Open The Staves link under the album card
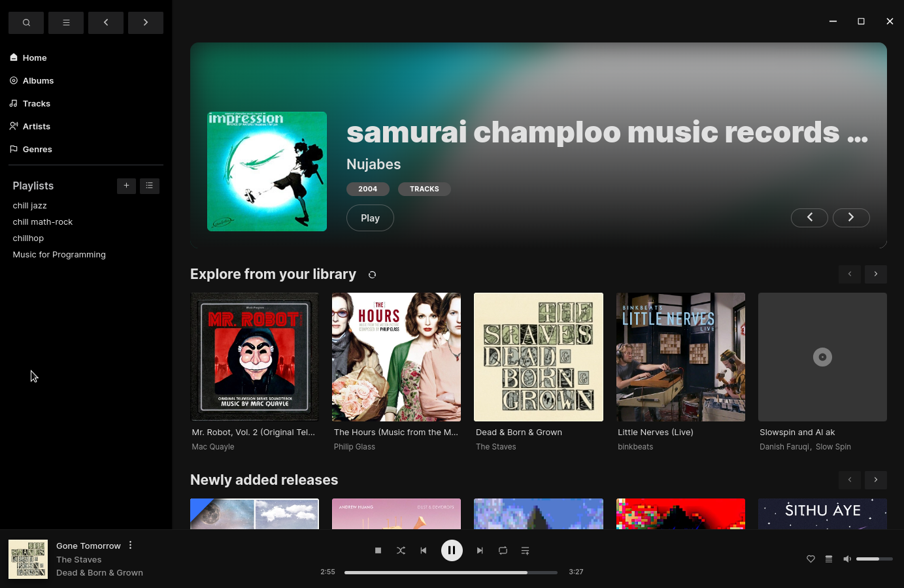This screenshot has height=588, width=904. (x=496, y=447)
